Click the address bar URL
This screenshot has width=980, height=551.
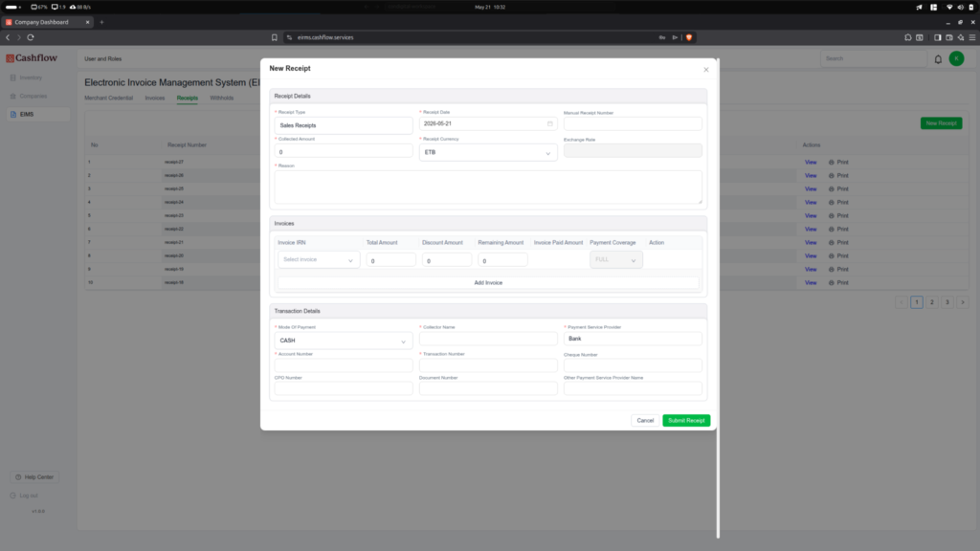[325, 37]
